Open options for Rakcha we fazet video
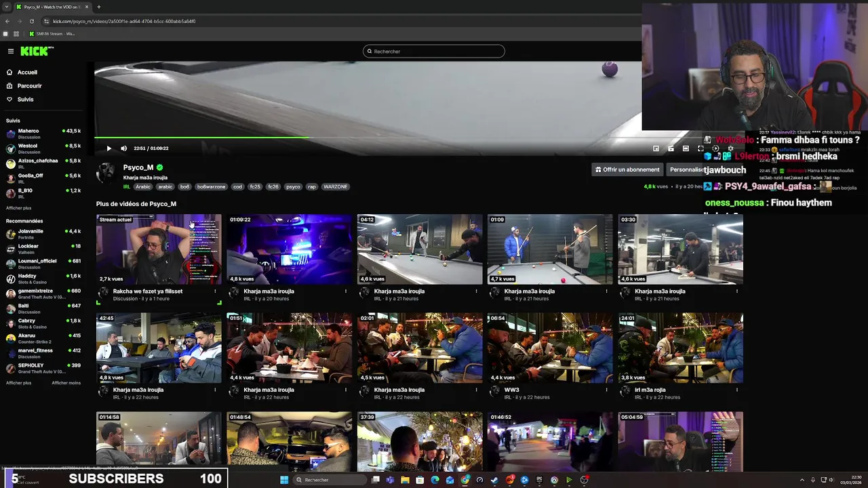The width and height of the screenshot is (868, 488). click(216, 291)
